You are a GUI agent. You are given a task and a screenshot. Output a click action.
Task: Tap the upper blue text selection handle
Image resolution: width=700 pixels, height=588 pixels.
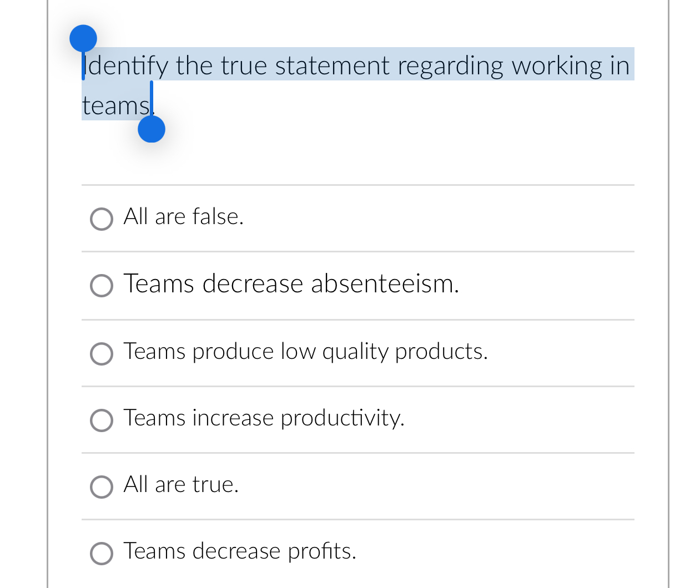click(83, 37)
